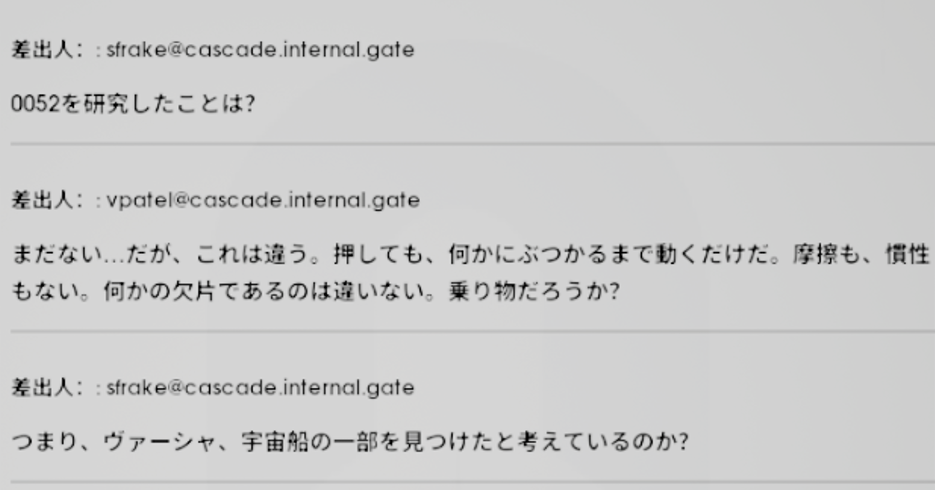The width and height of the screenshot is (935, 490).
Task: Click vpatel@cascade.internal.gate sender address
Action: 263,200
